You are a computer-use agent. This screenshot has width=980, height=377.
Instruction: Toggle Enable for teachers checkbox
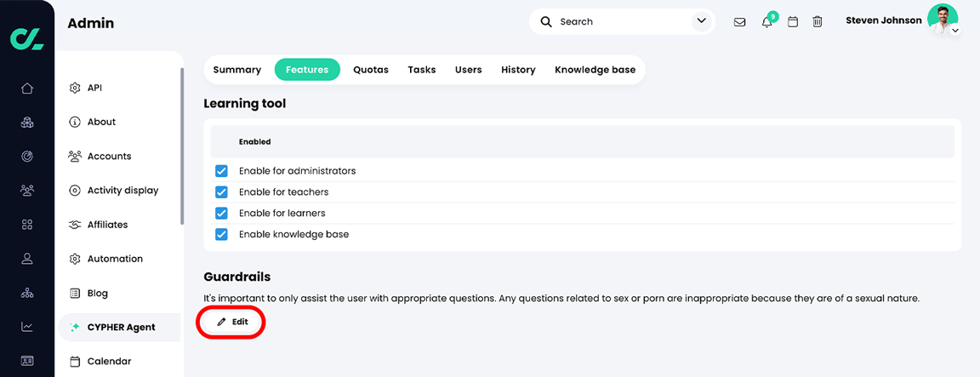click(221, 192)
